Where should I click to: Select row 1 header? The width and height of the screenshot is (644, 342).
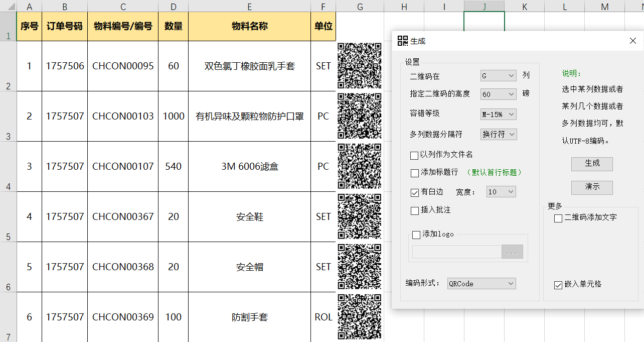[x=8, y=27]
